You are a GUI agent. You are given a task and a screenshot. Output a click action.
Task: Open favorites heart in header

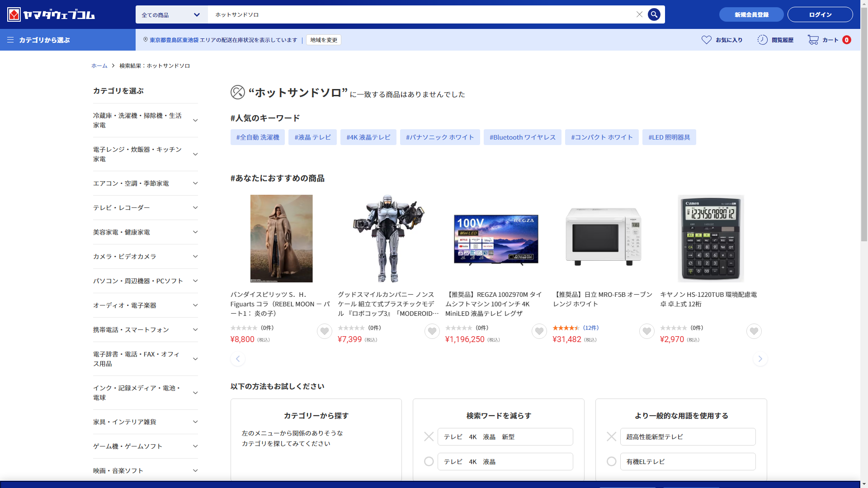coord(706,40)
